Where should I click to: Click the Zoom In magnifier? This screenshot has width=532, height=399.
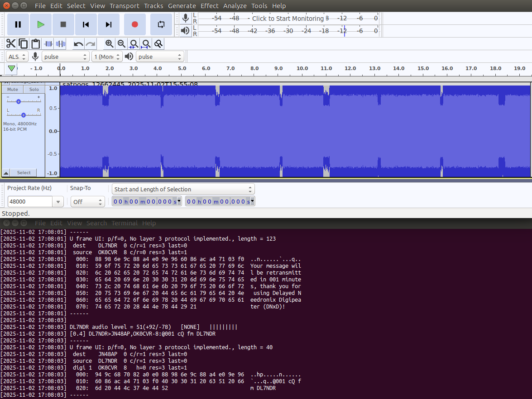[109, 44]
